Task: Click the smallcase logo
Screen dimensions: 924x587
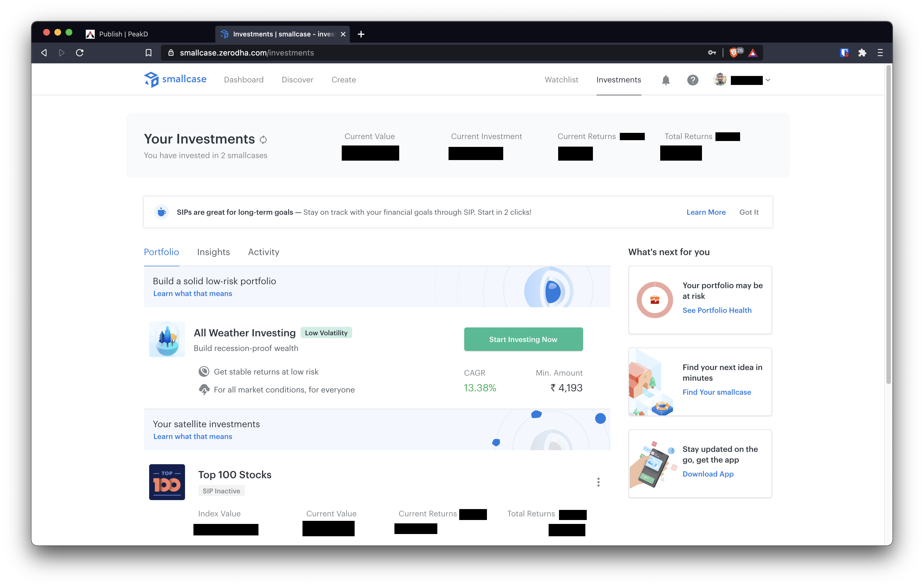Action: point(175,79)
